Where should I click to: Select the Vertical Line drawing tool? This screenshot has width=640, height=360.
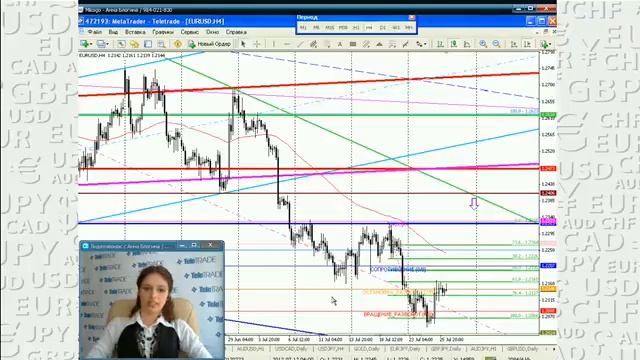(x=273, y=44)
